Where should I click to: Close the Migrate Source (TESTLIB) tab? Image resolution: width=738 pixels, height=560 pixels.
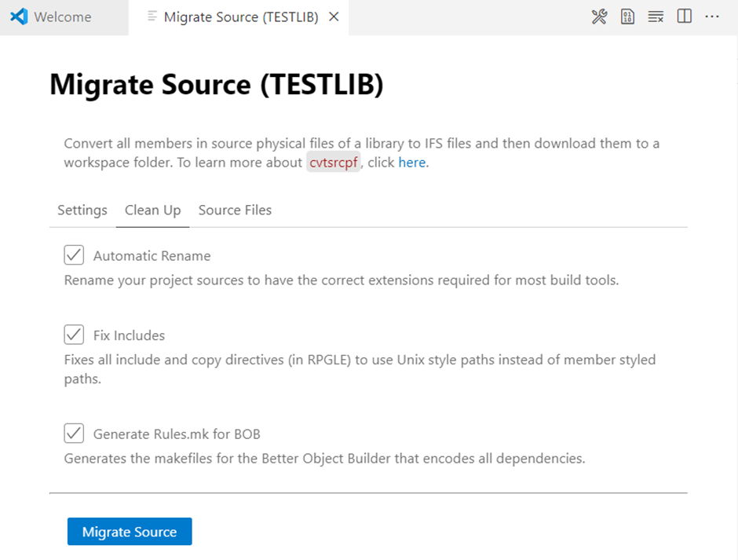(x=334, y=17)
